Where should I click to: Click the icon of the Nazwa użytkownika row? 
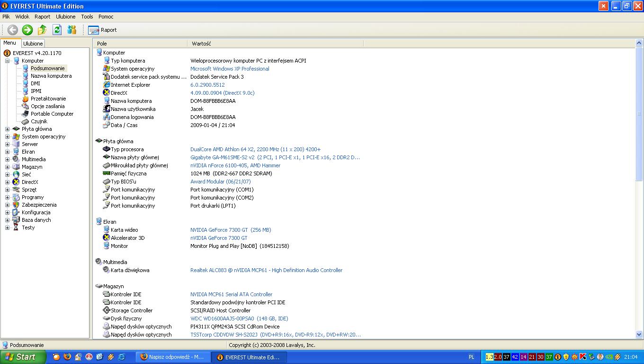pos(107,109)
